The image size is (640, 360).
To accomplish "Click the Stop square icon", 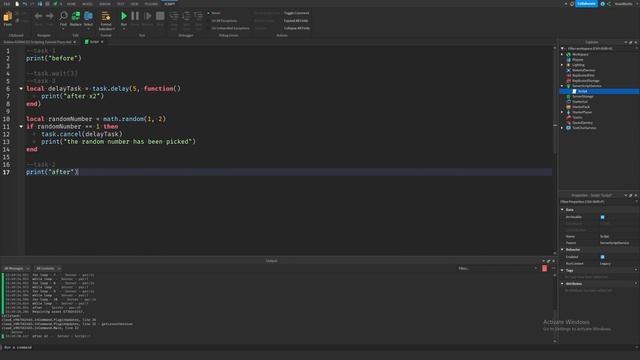I will coord(160,16).
